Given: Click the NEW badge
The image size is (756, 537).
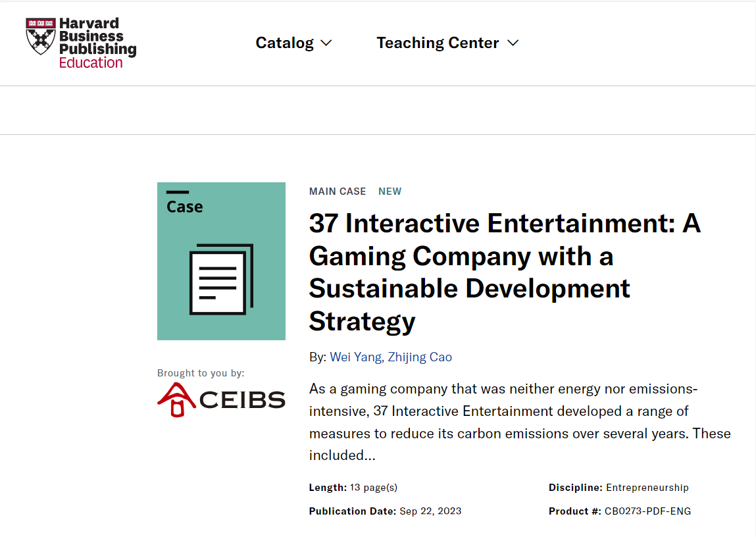Looking at the screenshot, I should (x=390, y=192).
